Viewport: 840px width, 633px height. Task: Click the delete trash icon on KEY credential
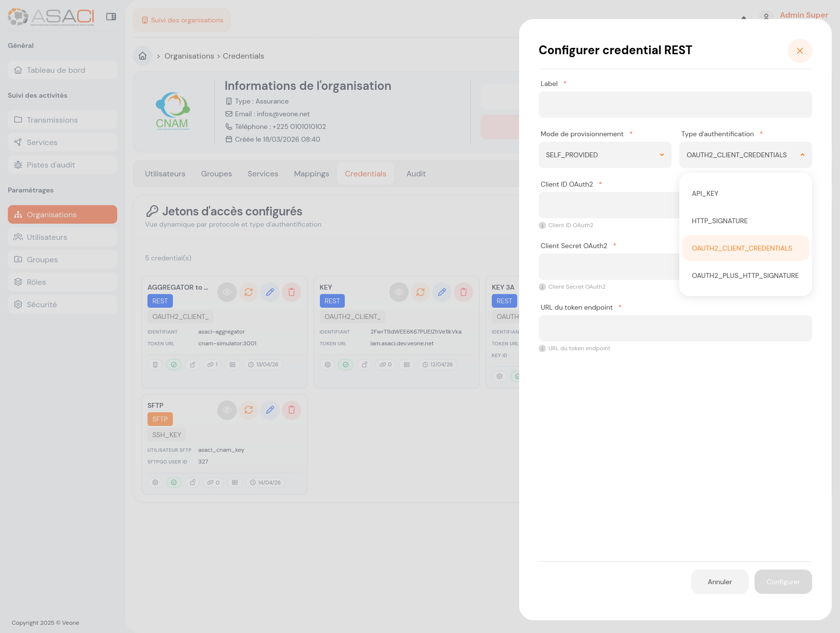coord(463,292)
